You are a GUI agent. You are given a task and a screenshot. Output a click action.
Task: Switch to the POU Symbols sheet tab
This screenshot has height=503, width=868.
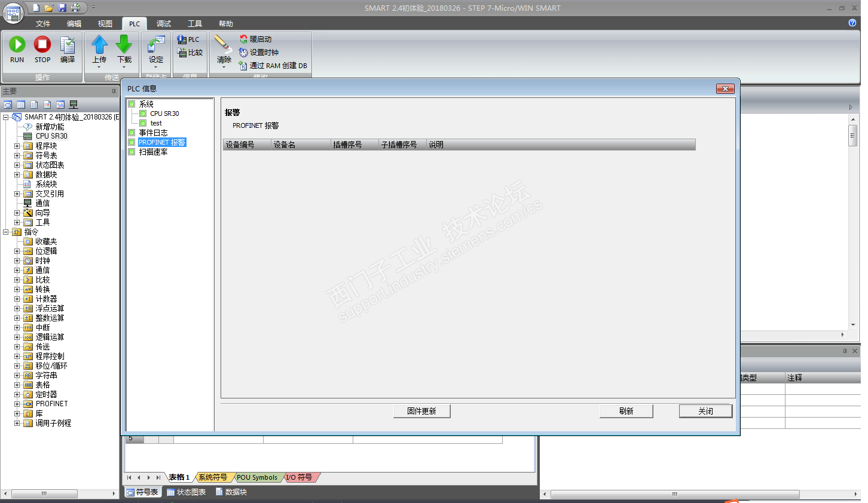257,477
